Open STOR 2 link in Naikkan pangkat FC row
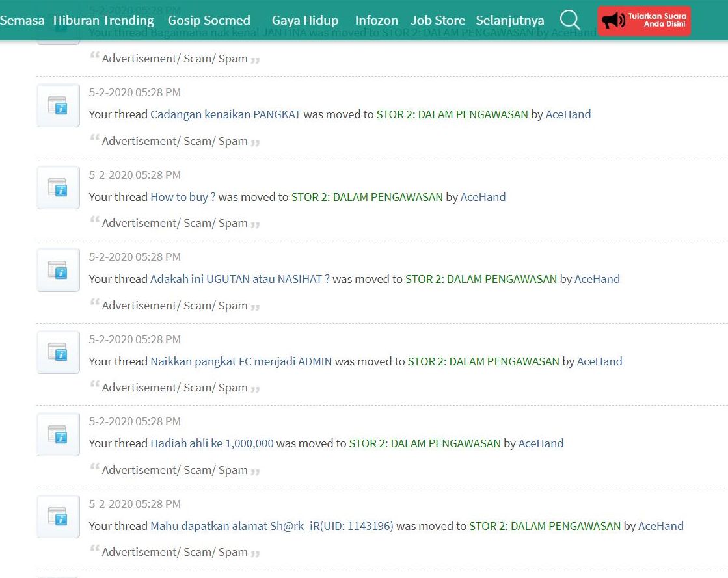Screen dimensions: 728x578 tap(483, 361)
